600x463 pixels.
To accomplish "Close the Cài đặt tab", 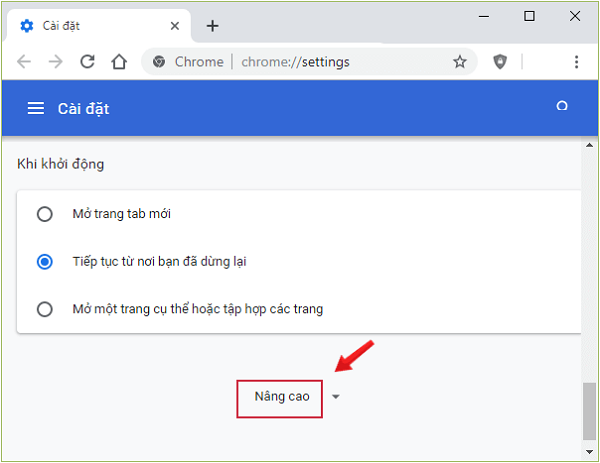I will [x=174, y=26].
